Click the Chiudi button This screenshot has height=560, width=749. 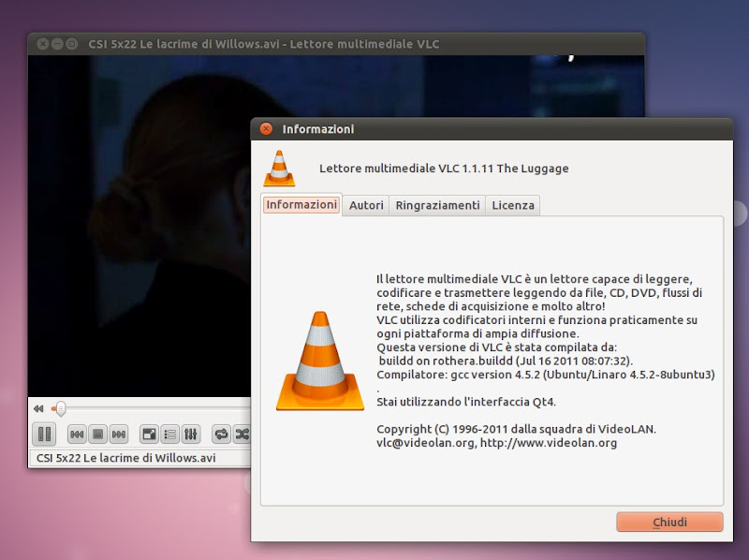669,522
